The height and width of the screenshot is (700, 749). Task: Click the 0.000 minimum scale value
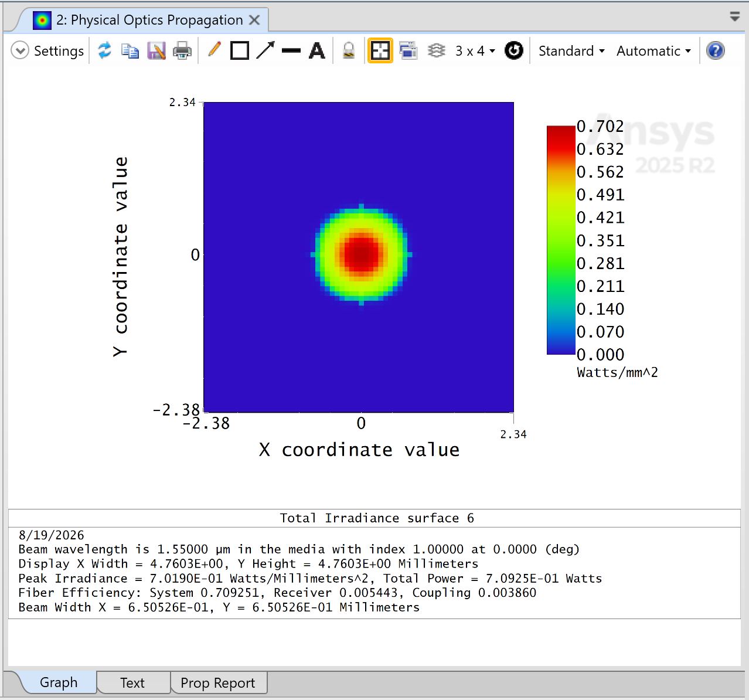coord(600,355)
